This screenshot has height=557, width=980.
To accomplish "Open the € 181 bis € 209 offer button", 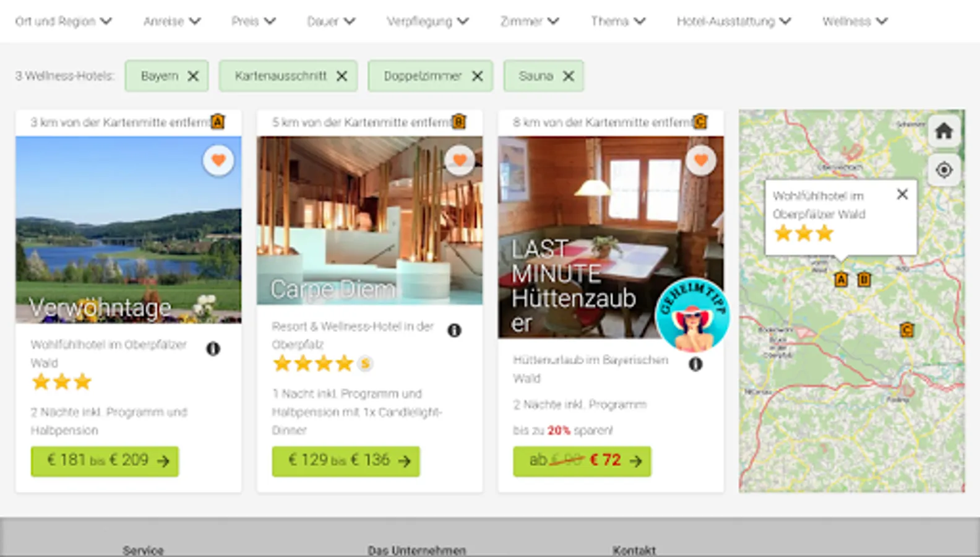I will (x=105, y=461).
